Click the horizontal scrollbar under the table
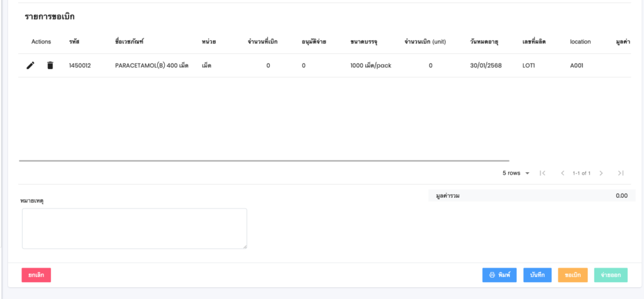The image size is (644, 299). click(264, 161)
